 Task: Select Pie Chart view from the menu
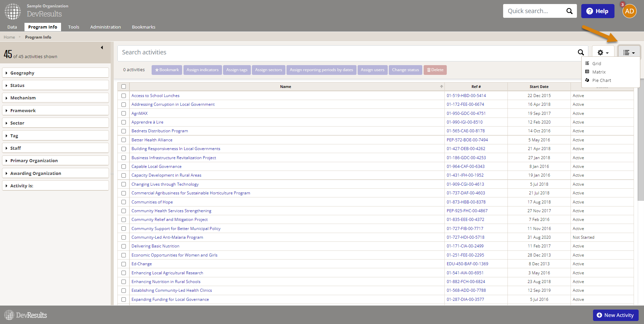click(601, 80)
